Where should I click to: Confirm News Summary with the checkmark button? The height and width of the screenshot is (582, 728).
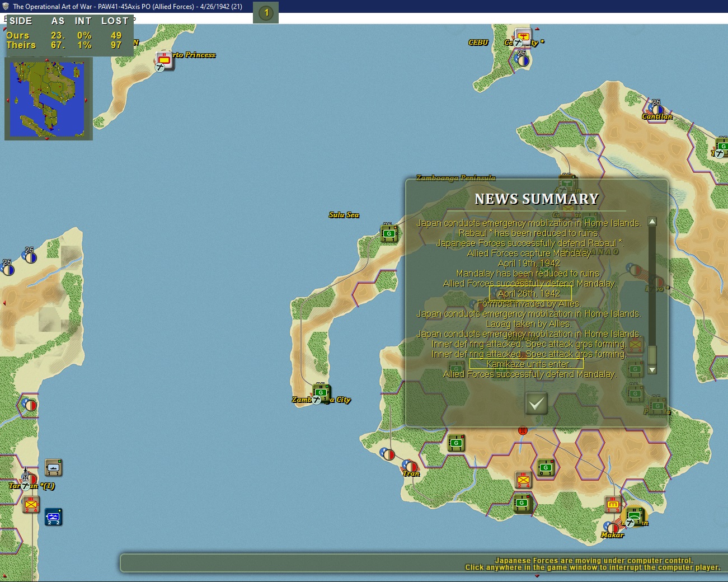[x=536, y=403]
